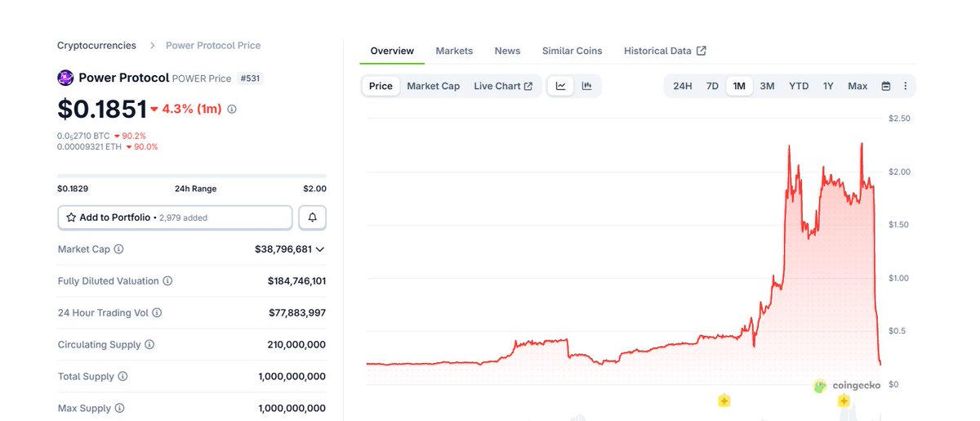Click the Add to Portfolio button
Image resolution: width=980 pixels, height=421 pixels.
coord(175,217)
